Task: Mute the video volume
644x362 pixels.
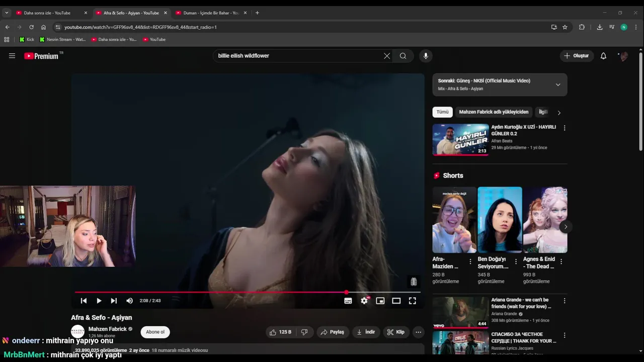Action: pos(129,301)
